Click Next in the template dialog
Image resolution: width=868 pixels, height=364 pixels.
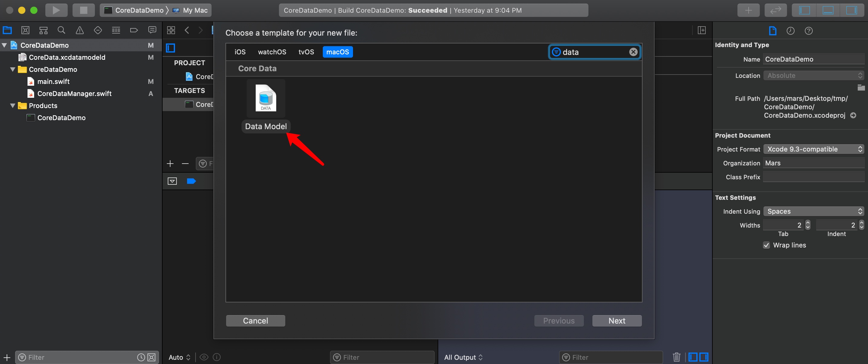pyautogui.click(x=617, y=321)
